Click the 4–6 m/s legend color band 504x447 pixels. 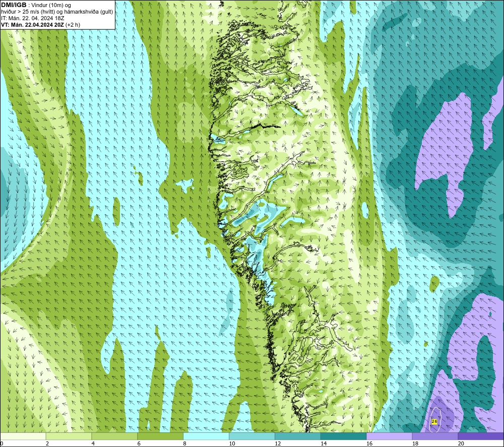114,436
